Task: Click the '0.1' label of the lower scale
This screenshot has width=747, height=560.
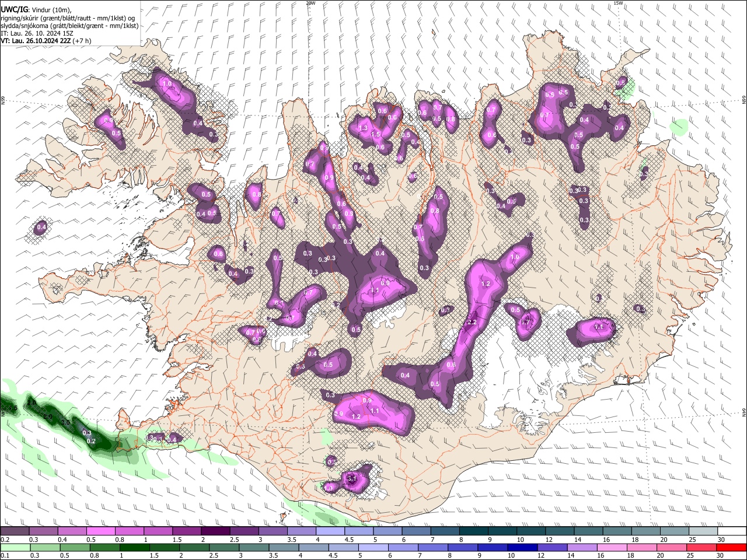Action: (5, 556)
